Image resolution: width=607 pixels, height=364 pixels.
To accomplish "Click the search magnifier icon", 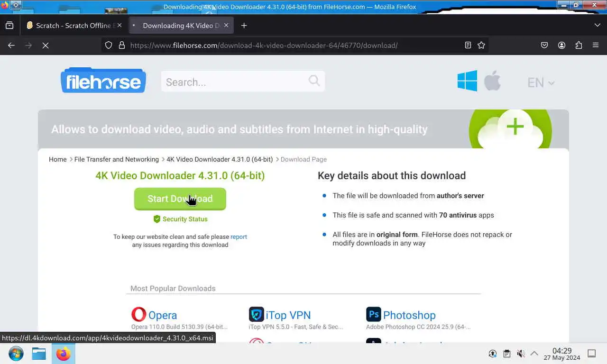I will (314, 81).
